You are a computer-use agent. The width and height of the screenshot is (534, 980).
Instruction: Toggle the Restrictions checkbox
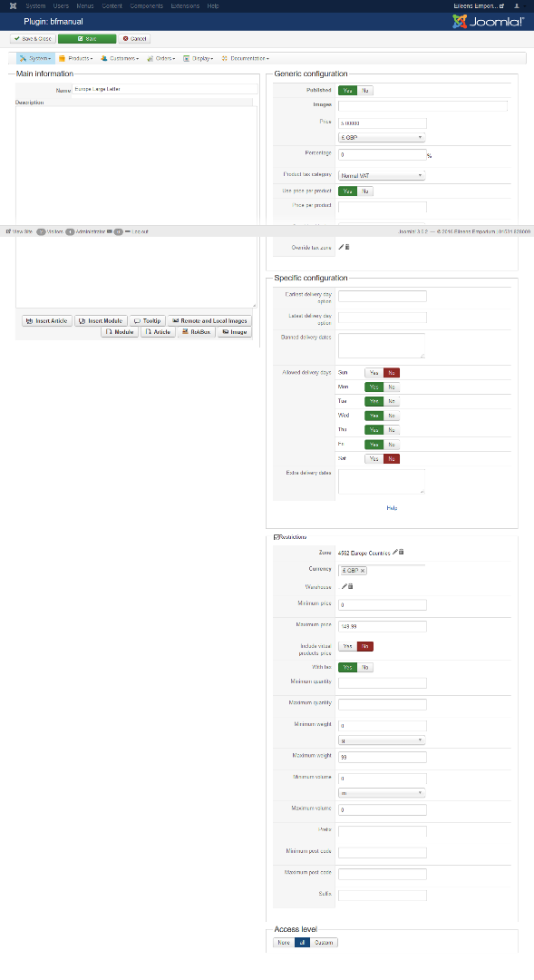277,537
